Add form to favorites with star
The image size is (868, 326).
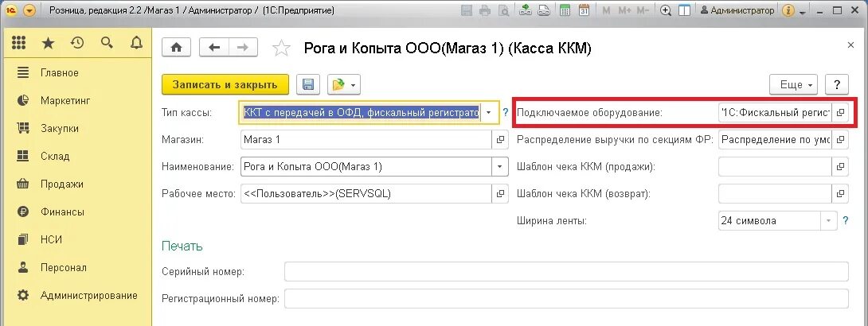tap(281, 49)
